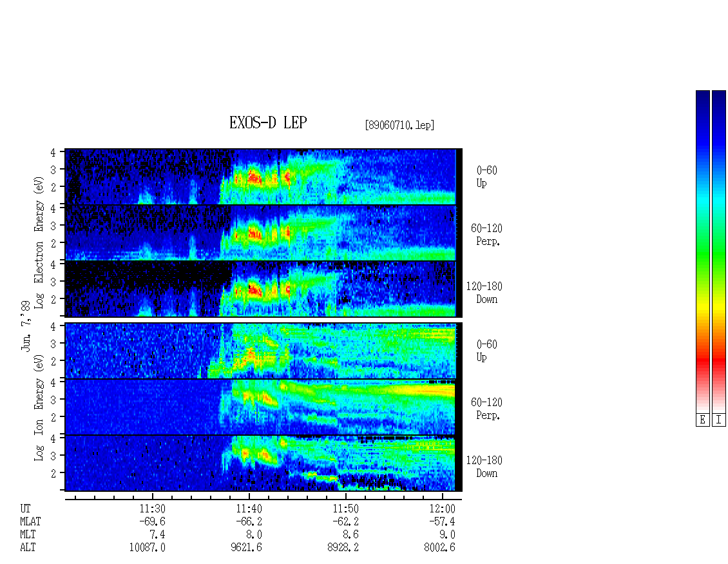Screen dimensions: 728x564
Task: Select the E box under the color bar
Action: coord(702,420)
